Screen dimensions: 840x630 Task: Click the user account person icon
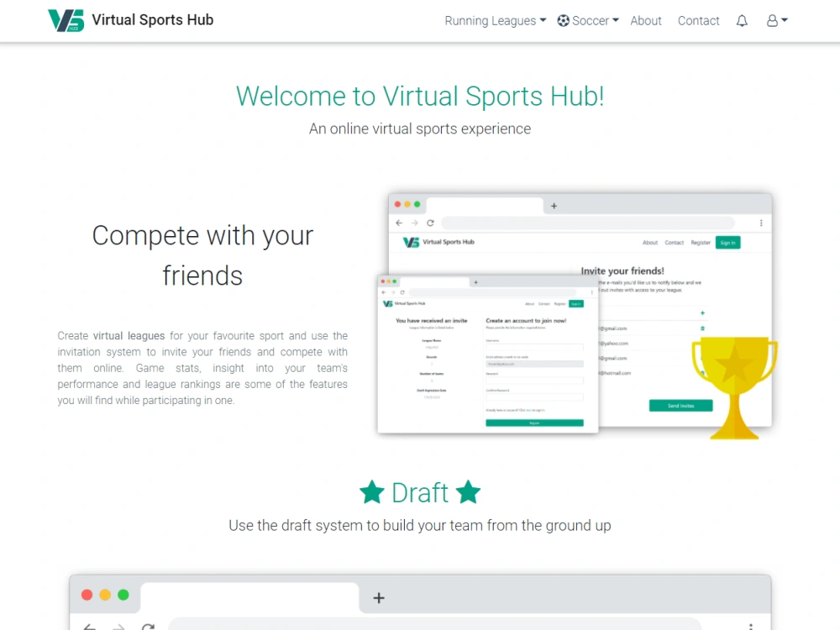coord(771,20)
